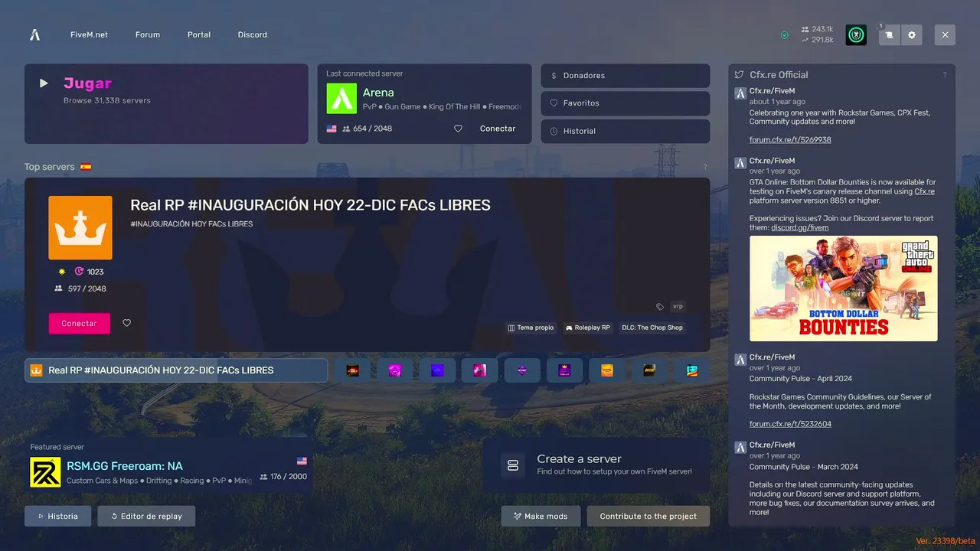Open the user profile avatar
The image size is (980, 551).
tap(856, 34)
